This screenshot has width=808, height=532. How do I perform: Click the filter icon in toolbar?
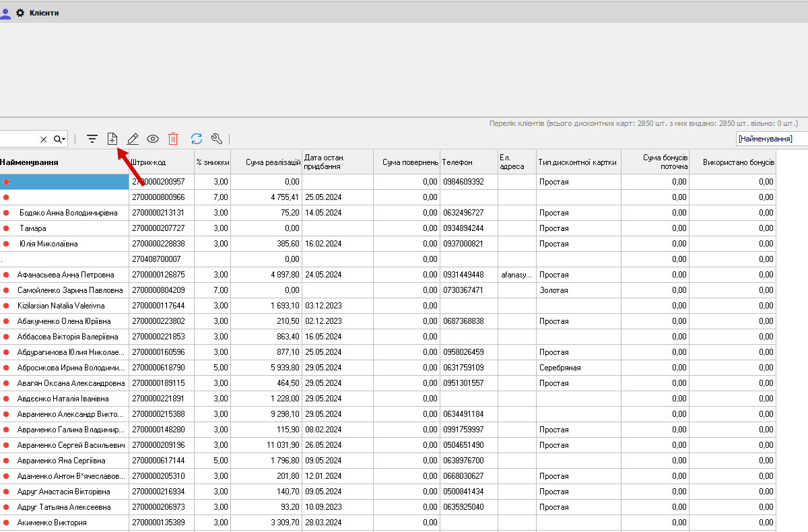tap(92, 139)
